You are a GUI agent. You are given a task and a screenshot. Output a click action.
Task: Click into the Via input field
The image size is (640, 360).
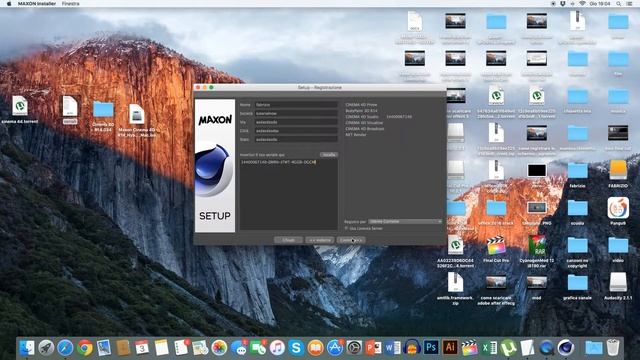click(296, 122)
